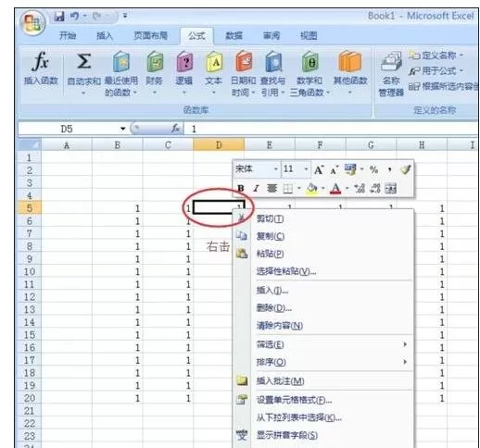Switch to the 插入 ribbon tab
Viewport: 480px width, 448px height.
click(105, 35)
